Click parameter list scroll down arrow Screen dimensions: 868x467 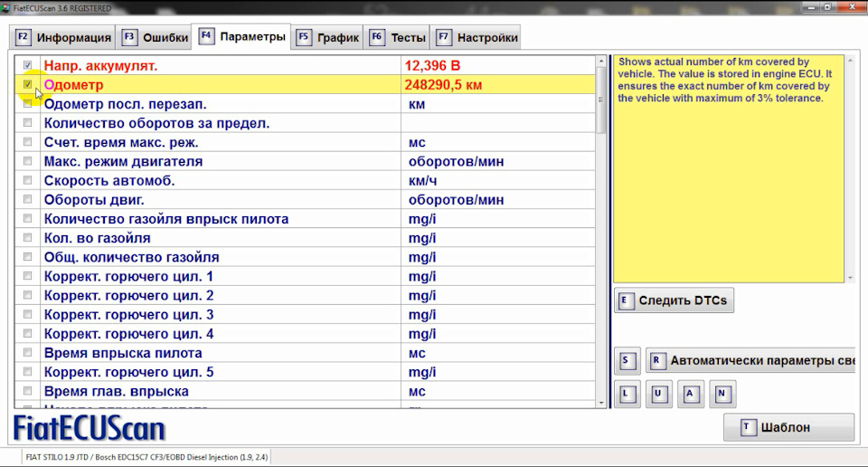click(x=601, y=404)
